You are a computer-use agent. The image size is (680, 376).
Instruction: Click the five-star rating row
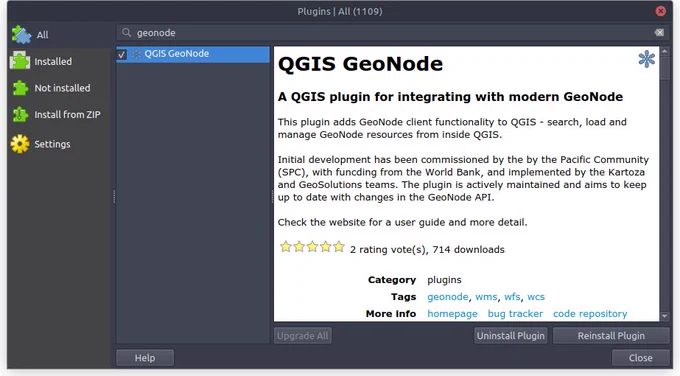click(312, 247)
